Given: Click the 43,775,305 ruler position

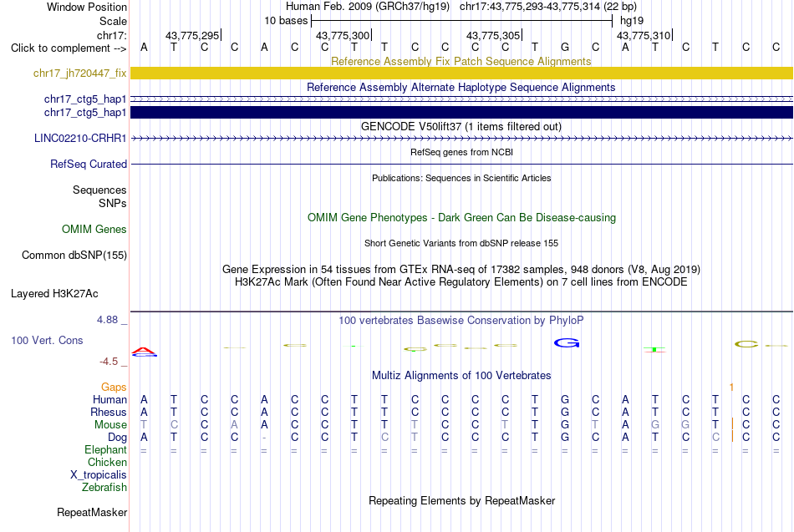Looking at the screenshot, I should pos(493,35).
